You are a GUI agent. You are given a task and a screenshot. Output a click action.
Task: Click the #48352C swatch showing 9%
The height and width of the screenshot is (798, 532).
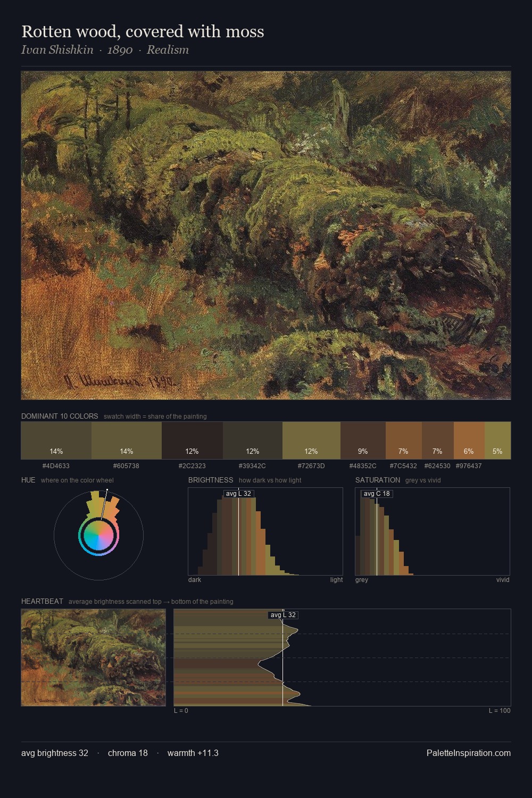[363, 440]
